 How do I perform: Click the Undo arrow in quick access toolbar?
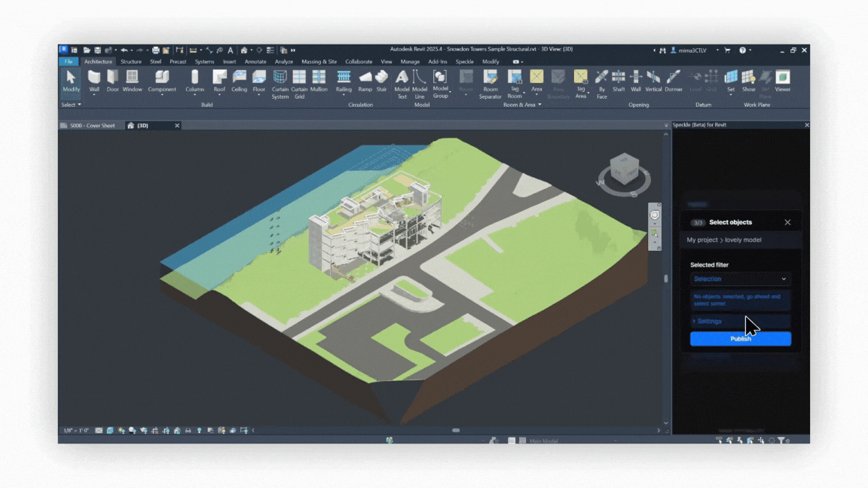[124, 50]
